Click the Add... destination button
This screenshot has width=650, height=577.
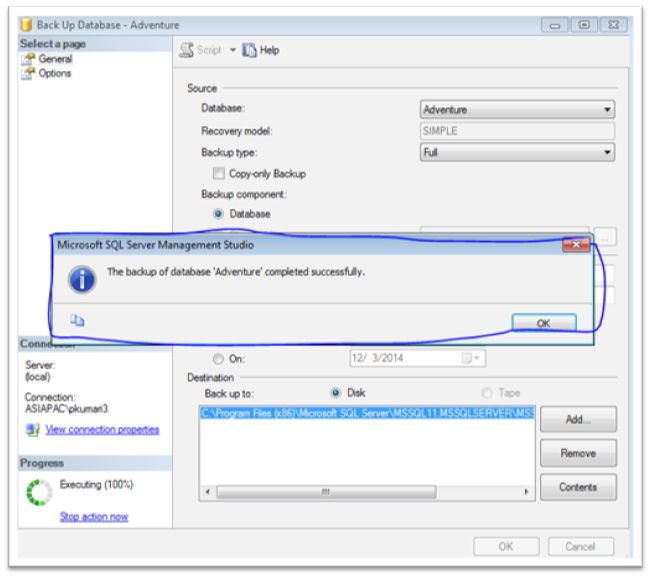(x=578, y=419)
